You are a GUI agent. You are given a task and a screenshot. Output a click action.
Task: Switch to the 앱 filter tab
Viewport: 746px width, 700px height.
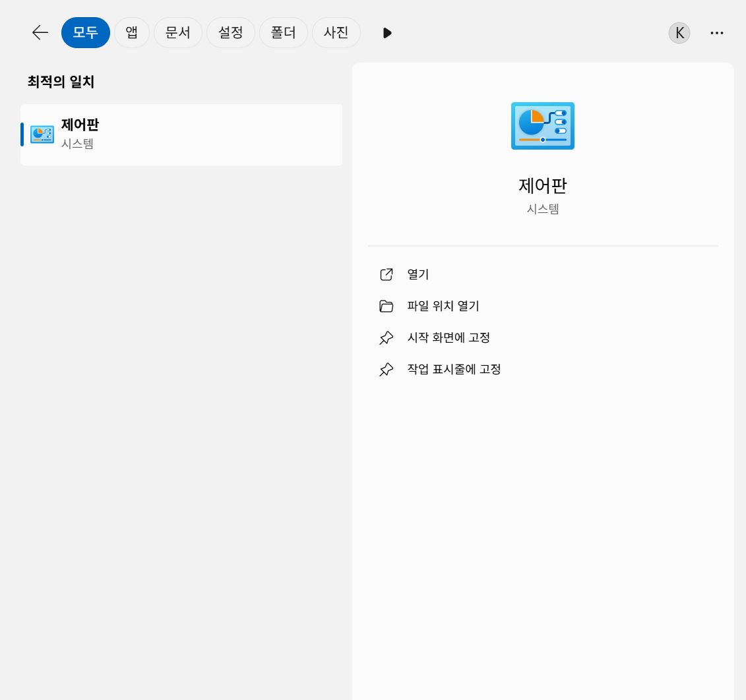pos(131,32)
